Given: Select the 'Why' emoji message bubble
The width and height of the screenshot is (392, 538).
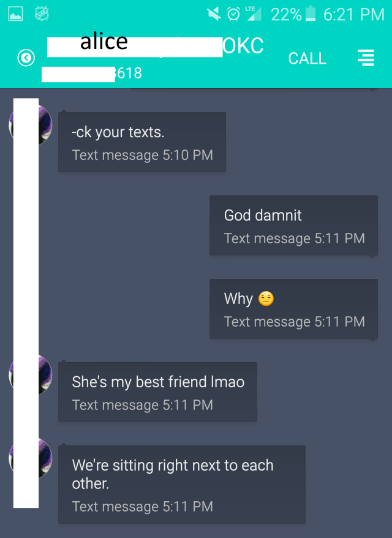Looking at the screenshot, I should tap(293, 309).
